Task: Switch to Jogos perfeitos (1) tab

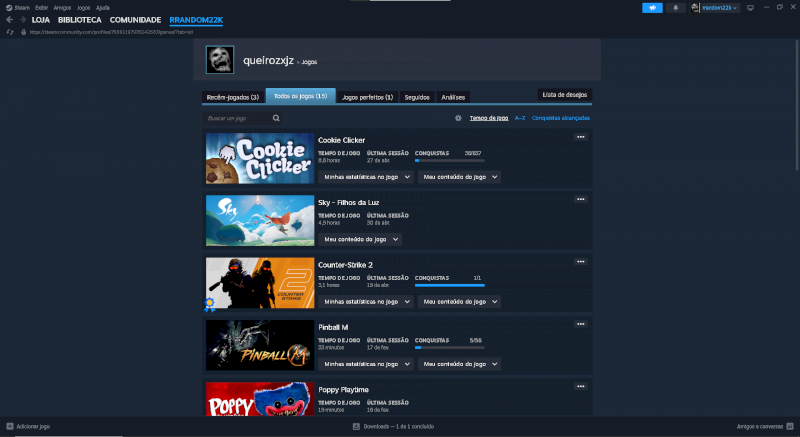Action: click(x=367, y=97)
